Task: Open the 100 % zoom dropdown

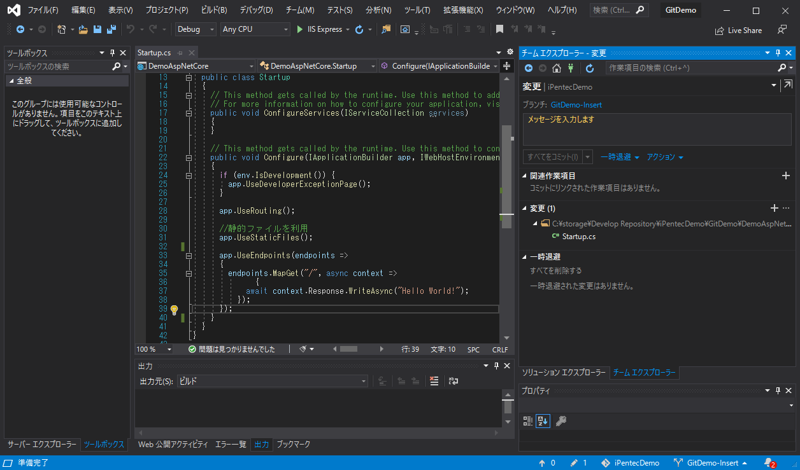Action: 154,350
